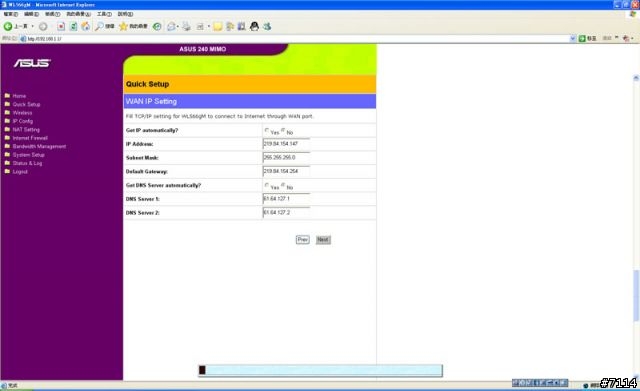Click the toolbar icon left of the penguin

(242, 27)
